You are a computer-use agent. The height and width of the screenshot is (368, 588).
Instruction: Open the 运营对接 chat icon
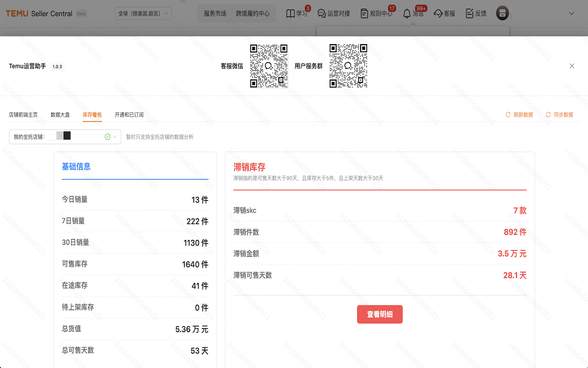(x=334, y=13)
